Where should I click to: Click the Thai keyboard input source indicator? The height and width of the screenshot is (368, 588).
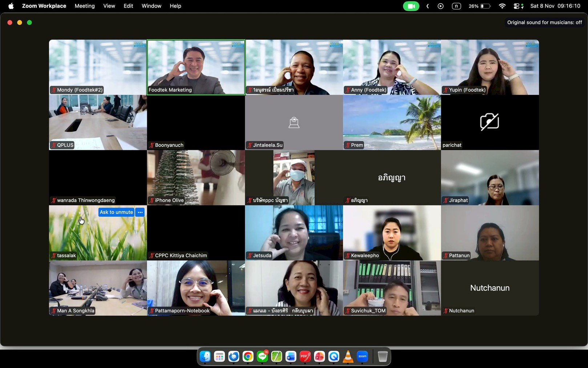click(456, 6)
